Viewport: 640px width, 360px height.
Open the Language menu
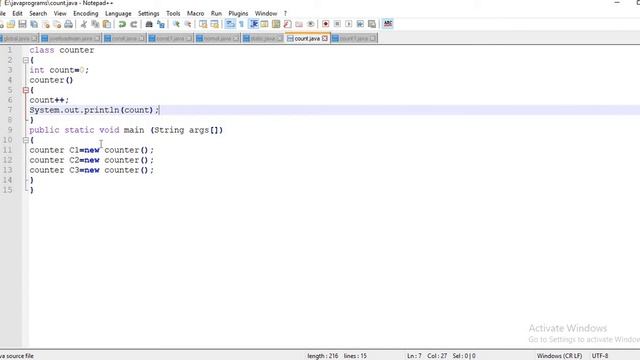(118, 13)
